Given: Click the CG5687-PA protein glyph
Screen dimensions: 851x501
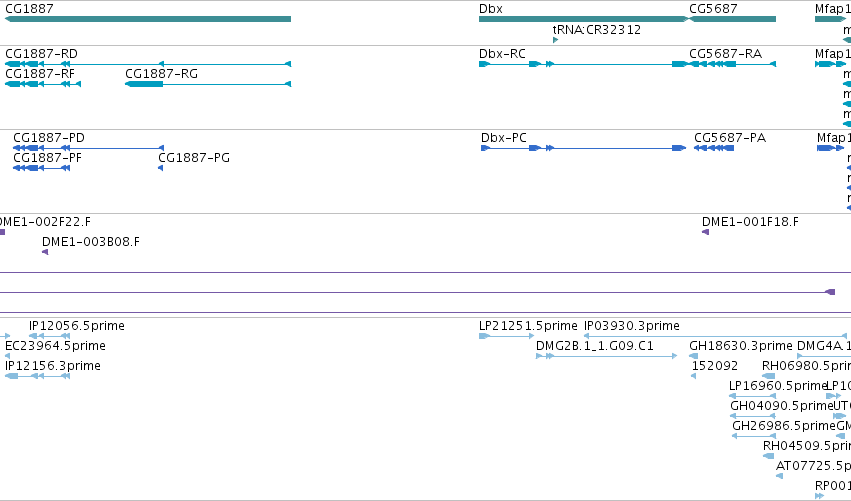Looking at the screenshot, I should coord(714,148).
